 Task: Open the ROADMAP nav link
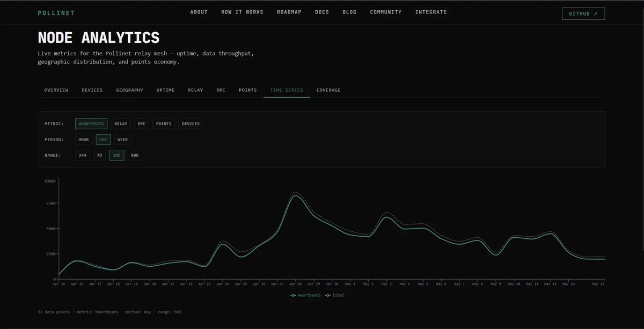coord(289,12)
